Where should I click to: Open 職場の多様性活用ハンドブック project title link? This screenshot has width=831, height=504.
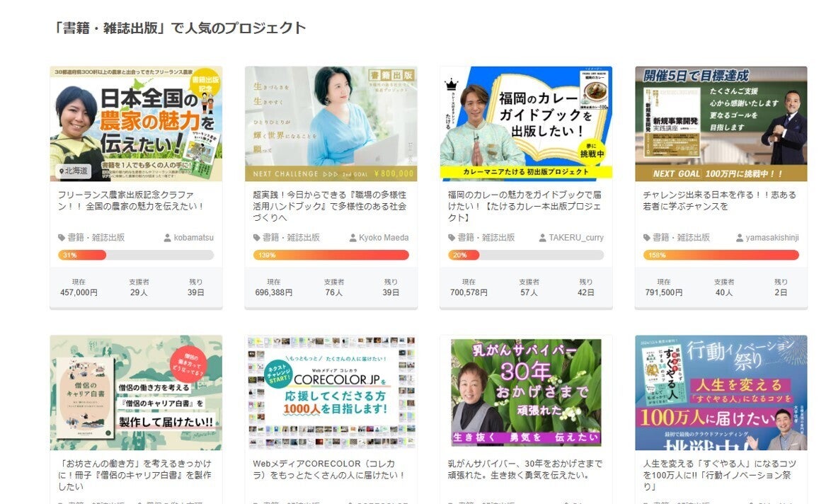click(330, 206)
